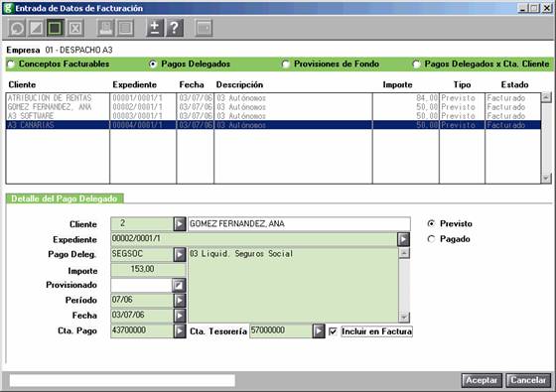Click the Importe field 153,00
This screenshot has width=556, height=392.
coord(148,269)
